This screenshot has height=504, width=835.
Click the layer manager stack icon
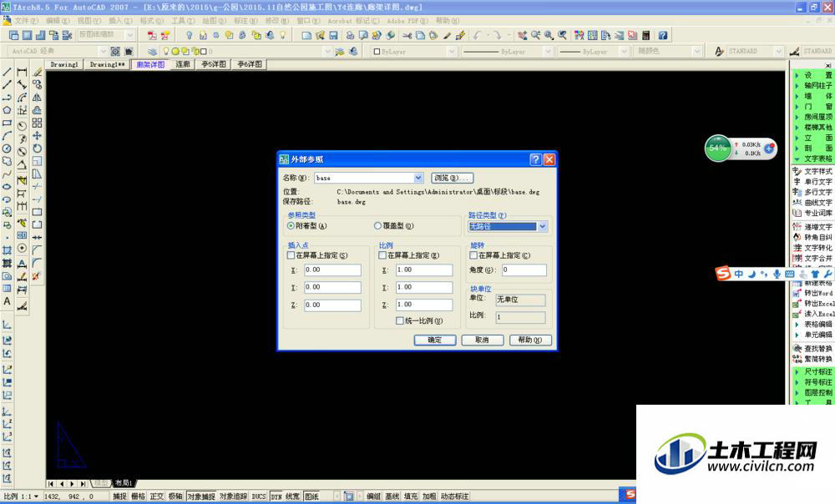[x=152, y=51]
